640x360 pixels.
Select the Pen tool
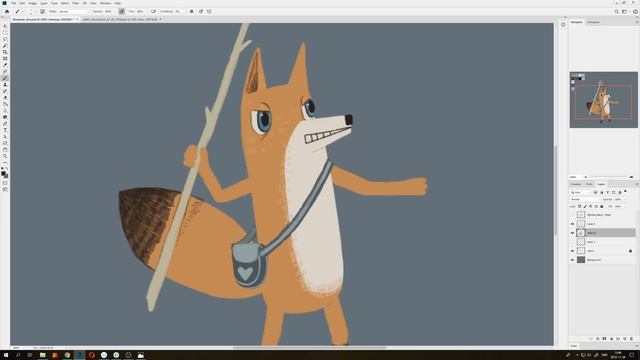click(5, 124)
